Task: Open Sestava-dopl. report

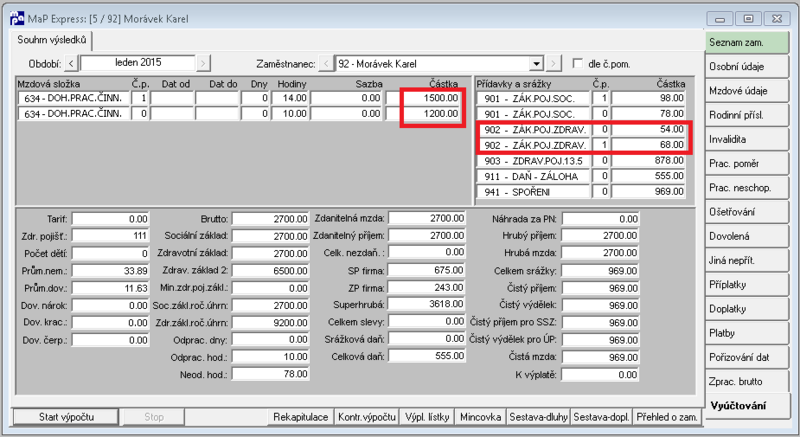Action: 601,417
